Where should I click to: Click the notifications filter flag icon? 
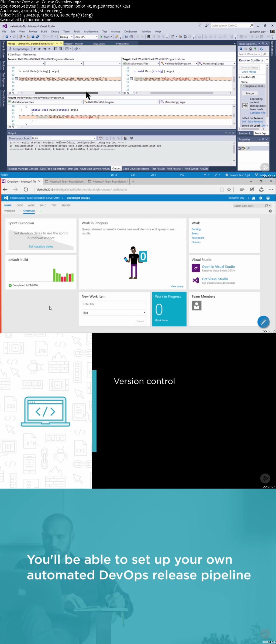pos(200,25)
